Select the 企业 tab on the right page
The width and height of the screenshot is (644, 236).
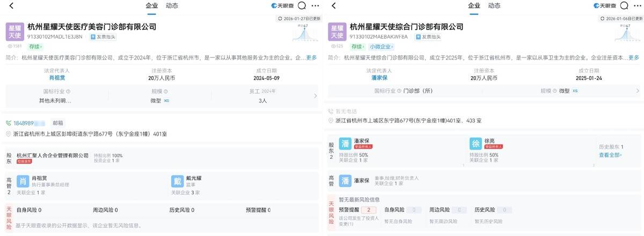(474, 6)
